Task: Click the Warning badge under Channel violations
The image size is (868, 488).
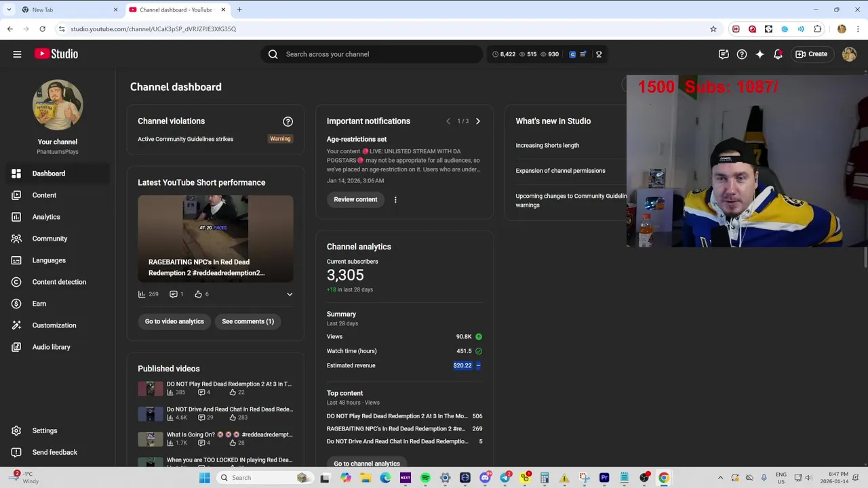Action: click(280, 139)
